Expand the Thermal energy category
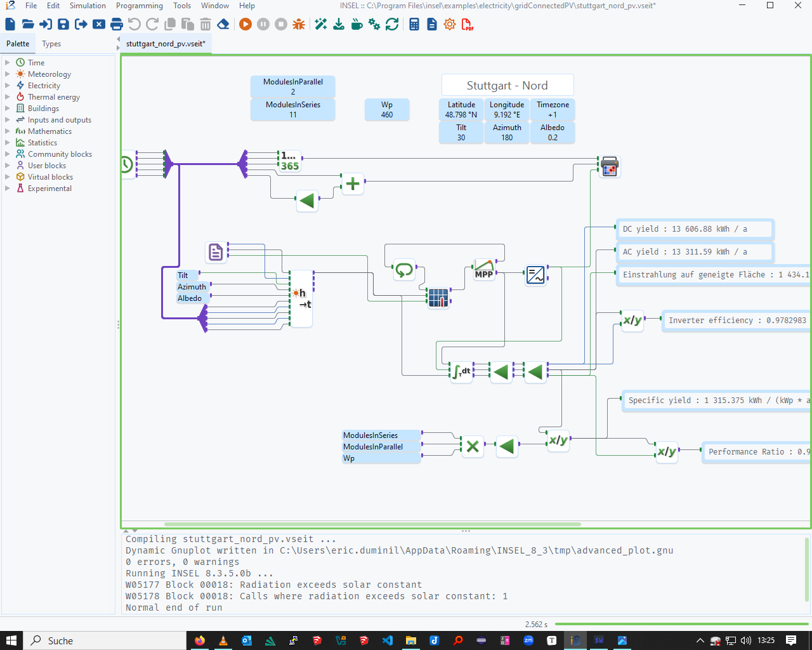The height and width of the screenshot is (650, 812). pyautogui.click(x=8, y=97)
